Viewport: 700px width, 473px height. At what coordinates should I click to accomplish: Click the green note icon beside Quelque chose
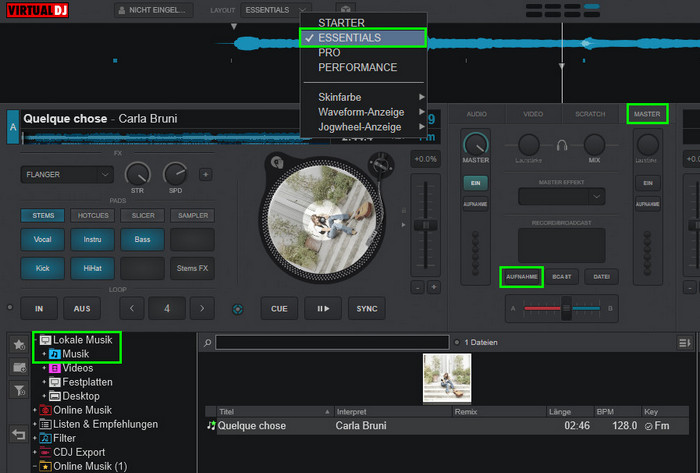(x=211, y=425)
